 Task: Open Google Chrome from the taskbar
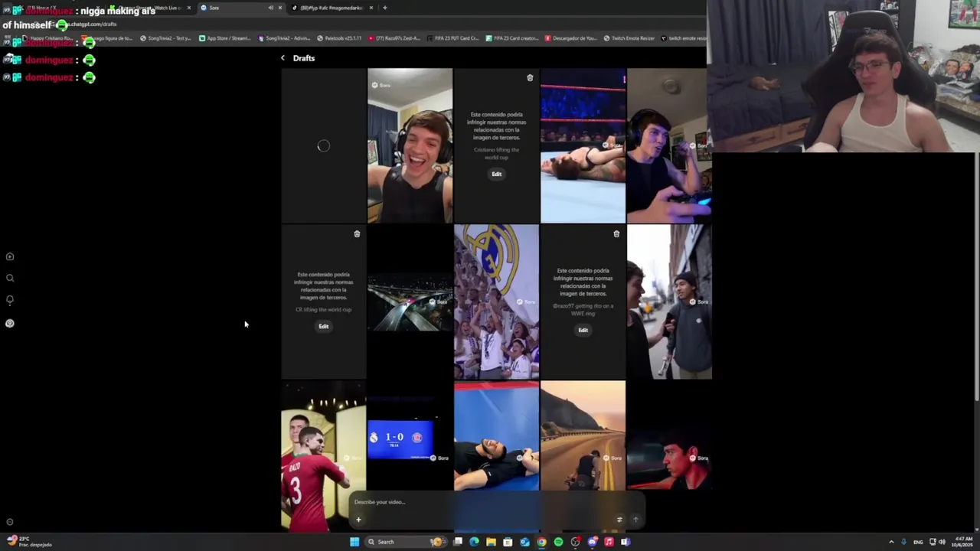coord(541,542)
